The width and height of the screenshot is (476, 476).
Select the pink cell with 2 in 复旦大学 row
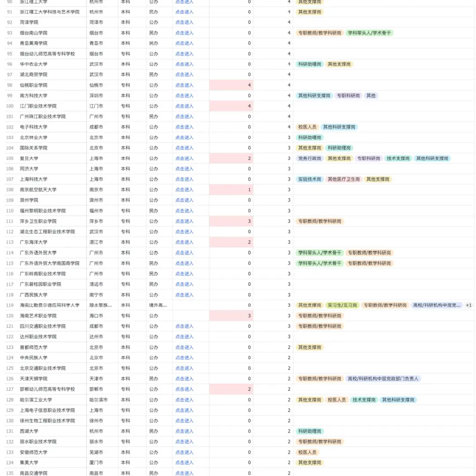231,159
